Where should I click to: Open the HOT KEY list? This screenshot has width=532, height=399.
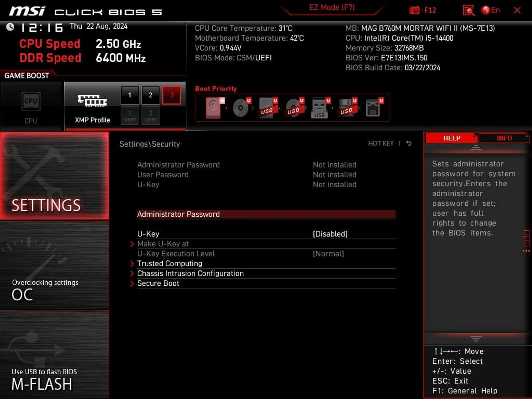381,143
